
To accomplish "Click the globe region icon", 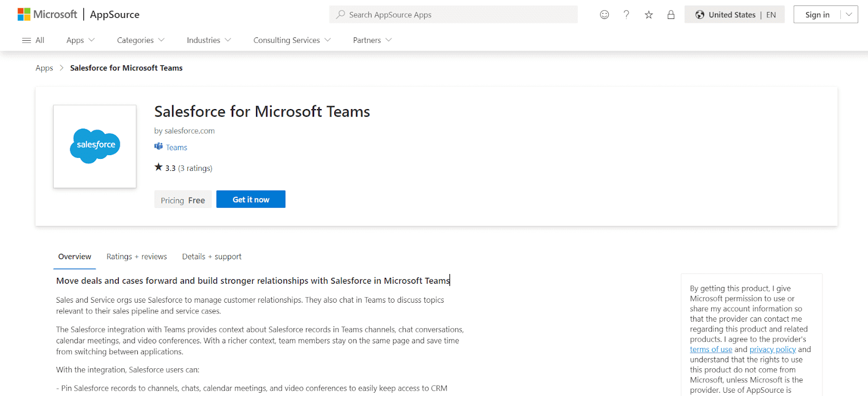I will pyautogui.click(x=700, y=15).
